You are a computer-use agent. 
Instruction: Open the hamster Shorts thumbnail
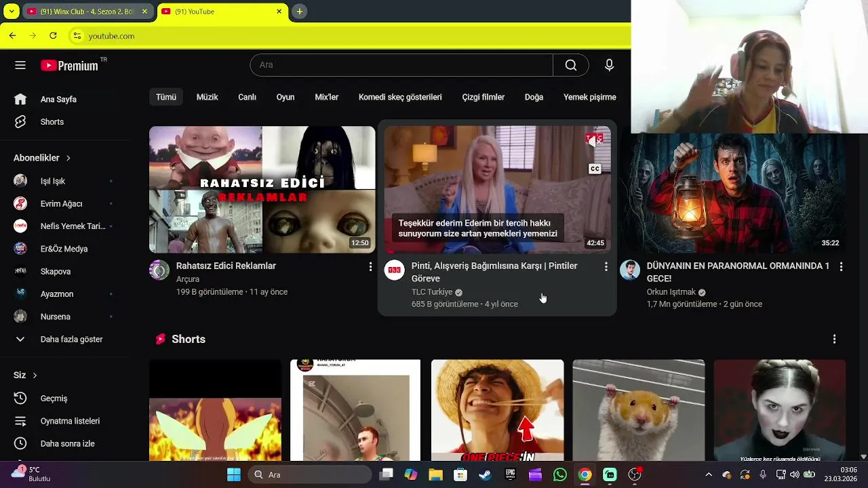638,410
